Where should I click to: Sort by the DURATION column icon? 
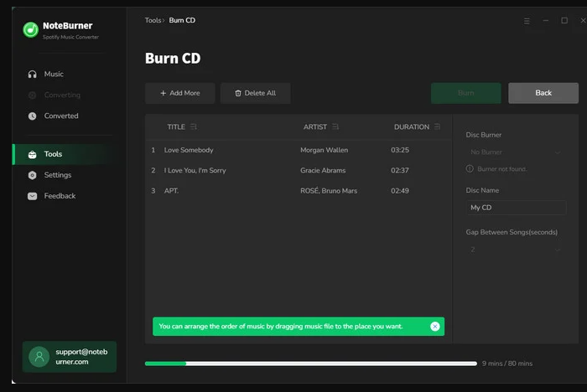point(437,126)
